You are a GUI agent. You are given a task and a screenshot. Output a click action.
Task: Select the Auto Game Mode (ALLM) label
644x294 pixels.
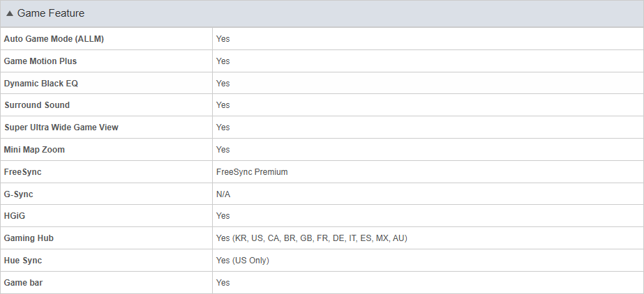[x=54, y=39]
